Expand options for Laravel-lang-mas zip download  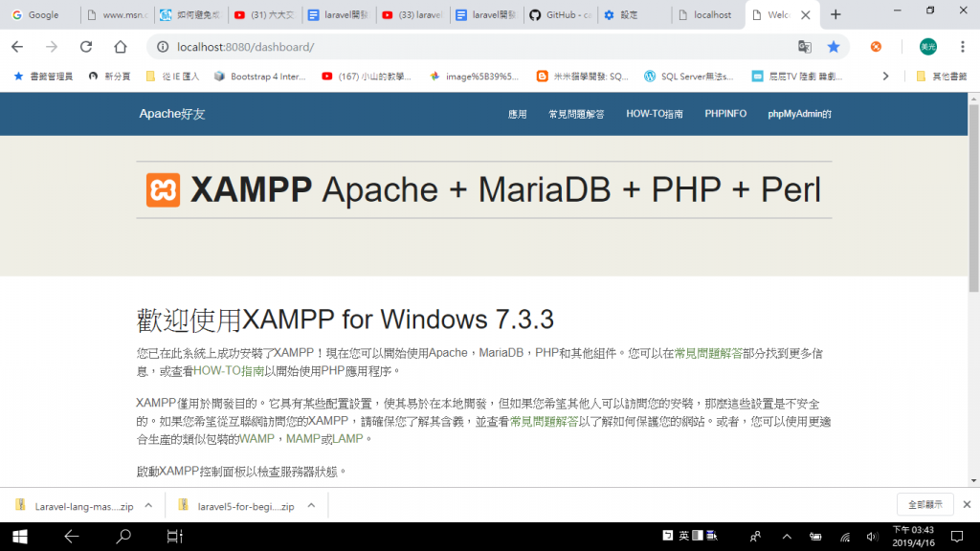(148, 505)
